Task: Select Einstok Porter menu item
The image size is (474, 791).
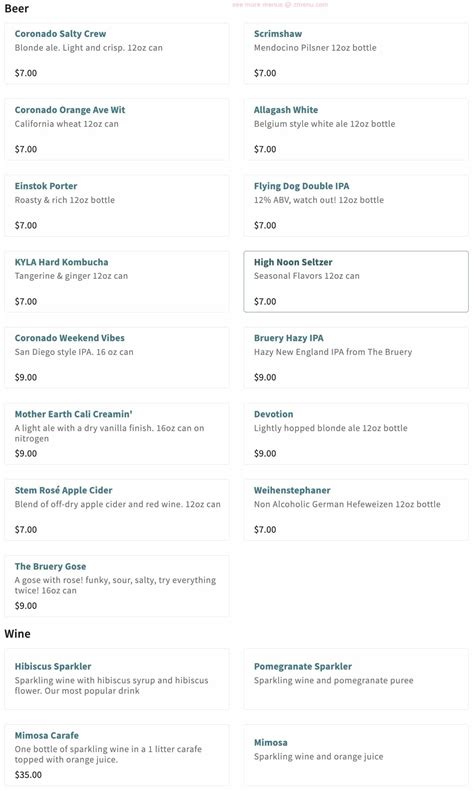Action: 116,205
